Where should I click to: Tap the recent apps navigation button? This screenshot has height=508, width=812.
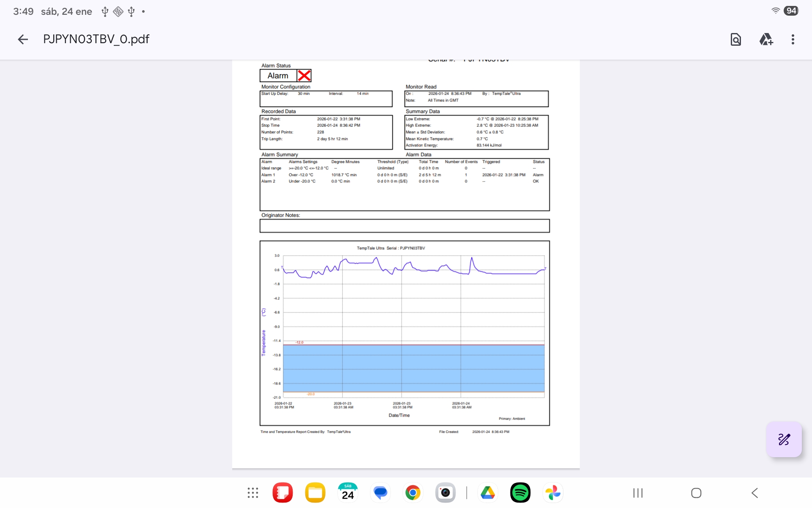click(638, 493)
